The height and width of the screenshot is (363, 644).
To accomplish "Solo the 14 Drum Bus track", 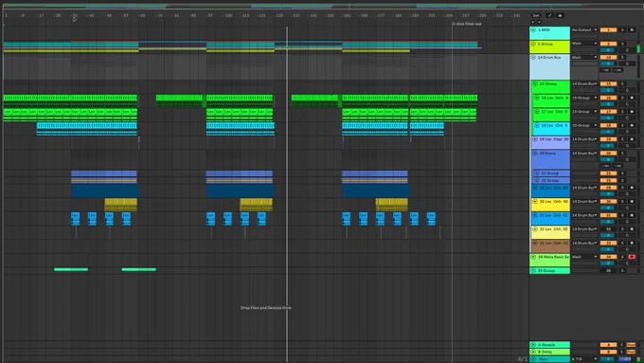I will tap(622, 57).
